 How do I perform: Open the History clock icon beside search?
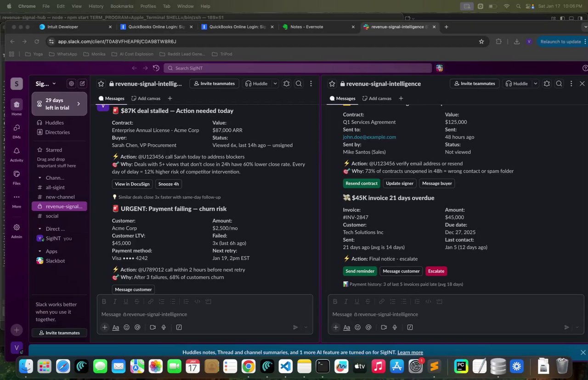click(156, 68)
